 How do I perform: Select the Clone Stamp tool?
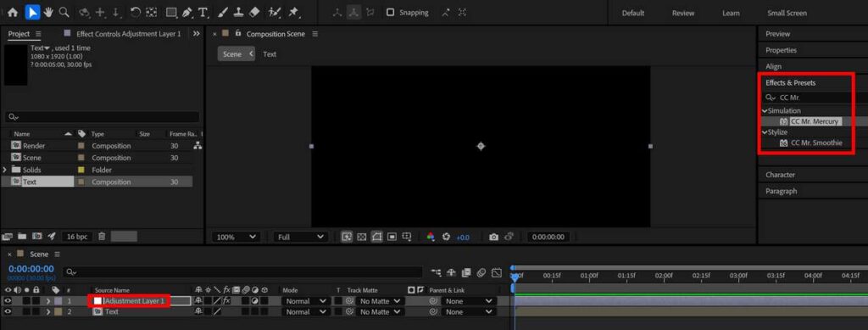click(238, 12)
